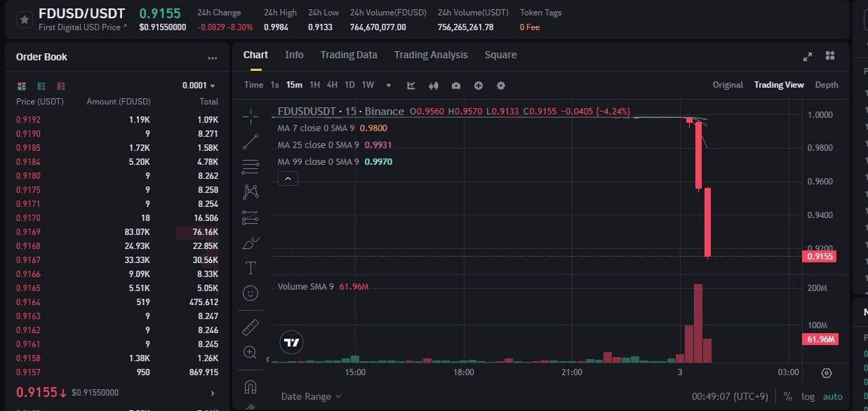Expand the chart to fullscreen
This screenshot has width=868, height=411.
tap(808, 56)
